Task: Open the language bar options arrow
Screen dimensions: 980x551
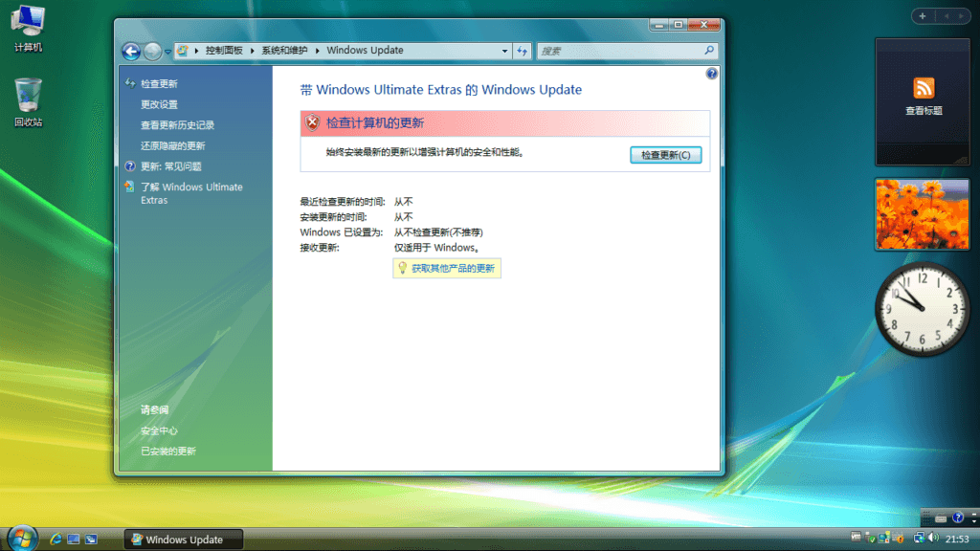Action: point(973,520)
